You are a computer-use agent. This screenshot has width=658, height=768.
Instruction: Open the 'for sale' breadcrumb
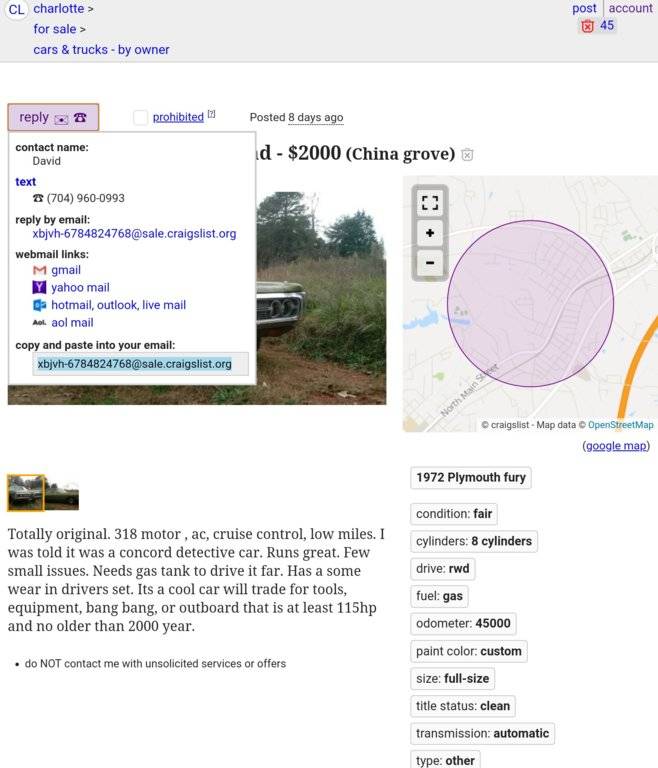55,29
